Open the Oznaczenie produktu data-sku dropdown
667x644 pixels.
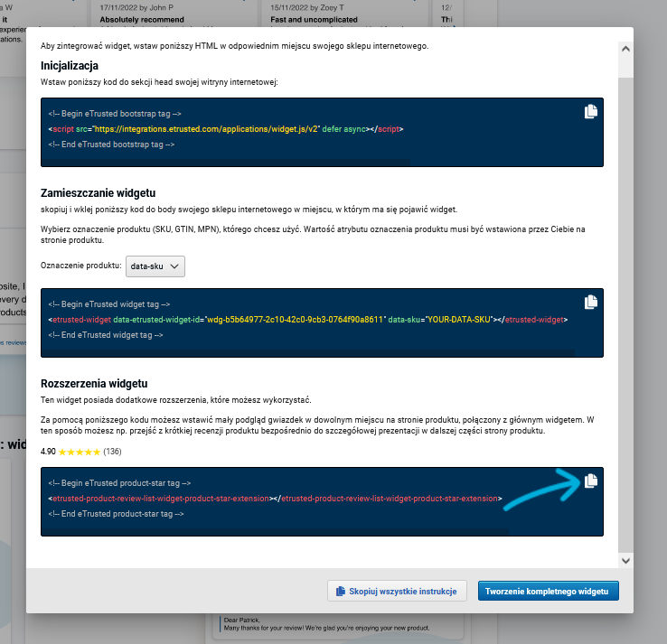[x=155, y=266]
